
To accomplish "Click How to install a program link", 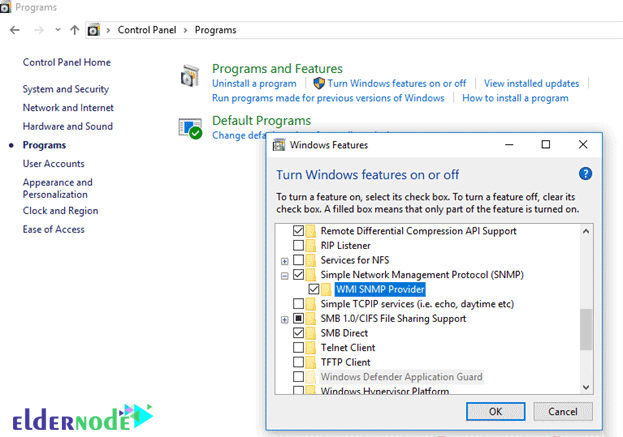I will click(515, 98).
